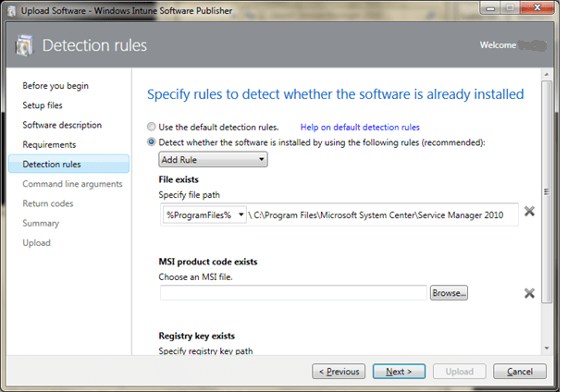Delete the MSI product code rule

(x=529, y=293)
